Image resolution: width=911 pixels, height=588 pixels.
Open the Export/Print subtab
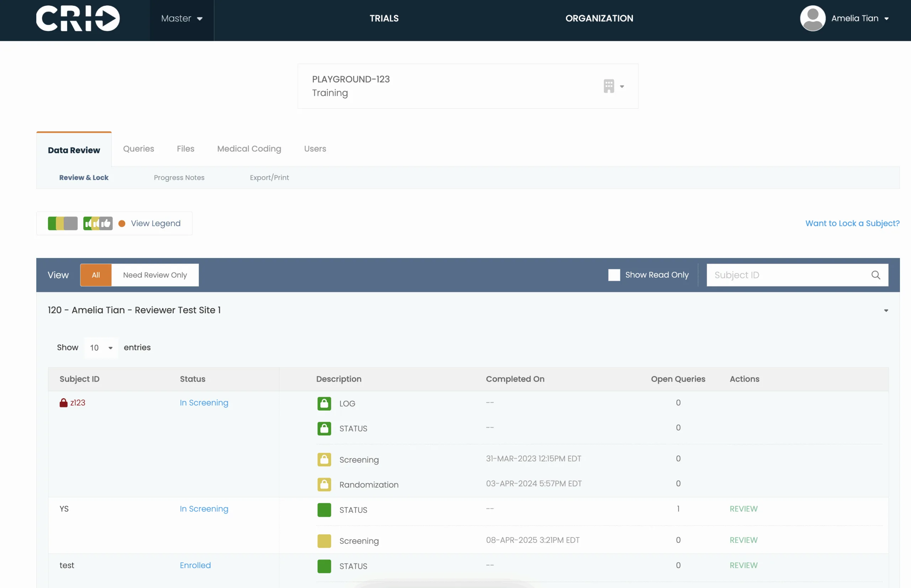tap(269, 178)
